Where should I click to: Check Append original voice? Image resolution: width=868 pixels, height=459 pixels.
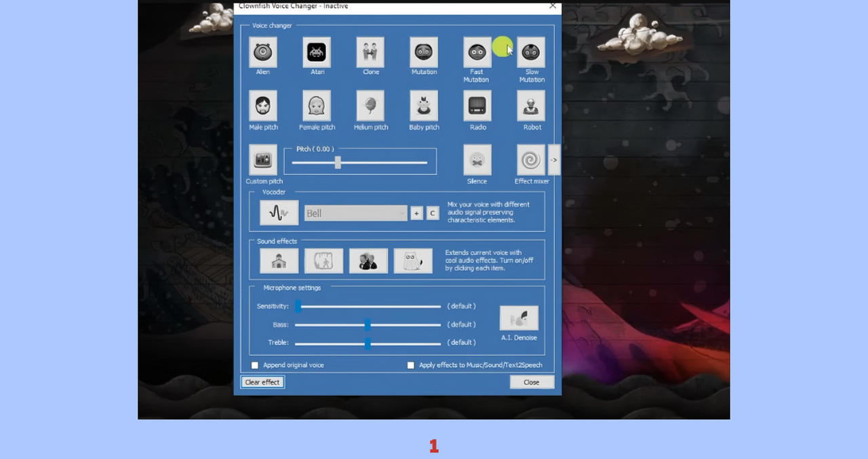(x=255, y=365)
